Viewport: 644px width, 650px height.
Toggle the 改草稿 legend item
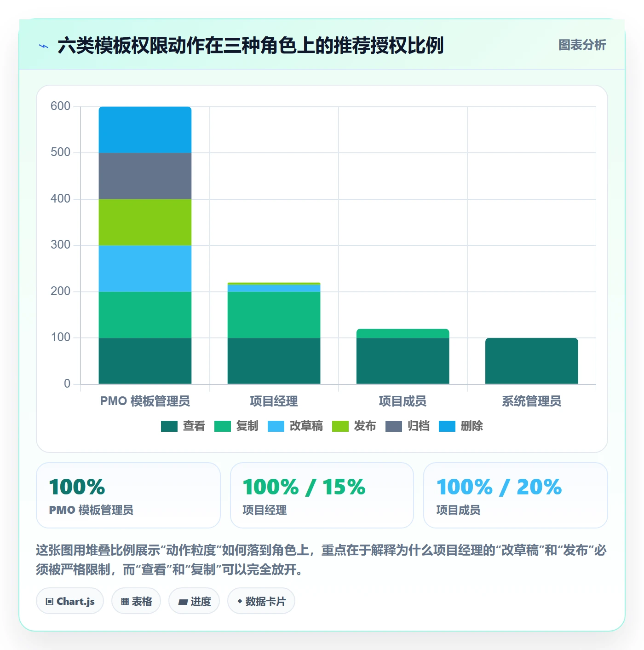[x=295, y=426]
